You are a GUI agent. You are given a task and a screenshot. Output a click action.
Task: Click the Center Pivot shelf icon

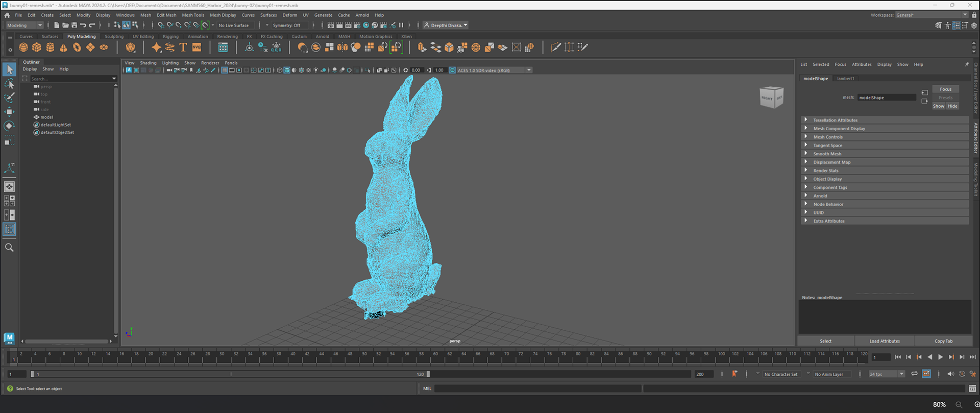coord(249,47)
